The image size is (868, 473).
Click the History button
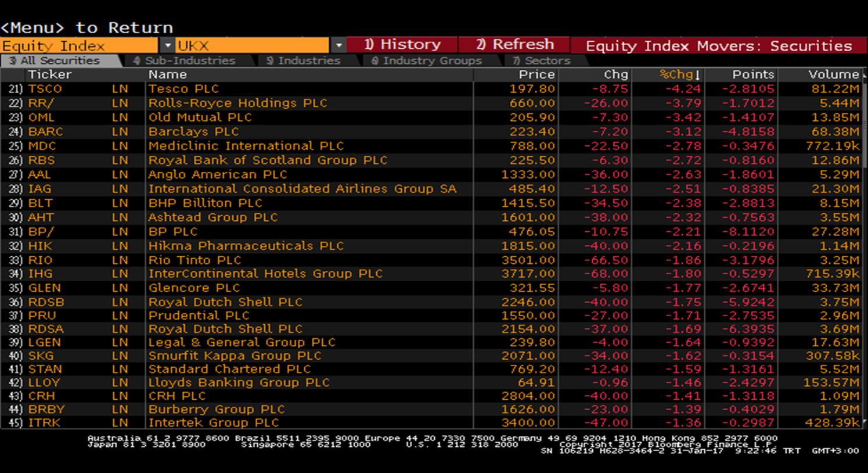(402, 45)
